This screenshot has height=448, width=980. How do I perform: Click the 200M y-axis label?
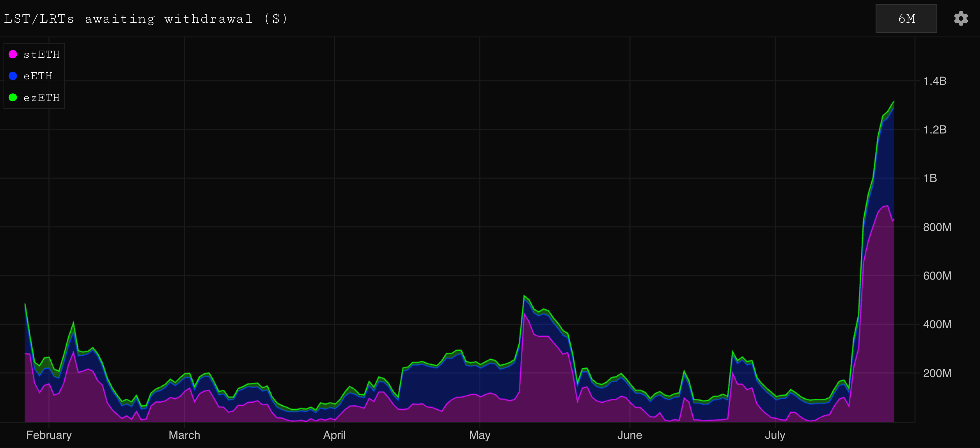[937, 373]
